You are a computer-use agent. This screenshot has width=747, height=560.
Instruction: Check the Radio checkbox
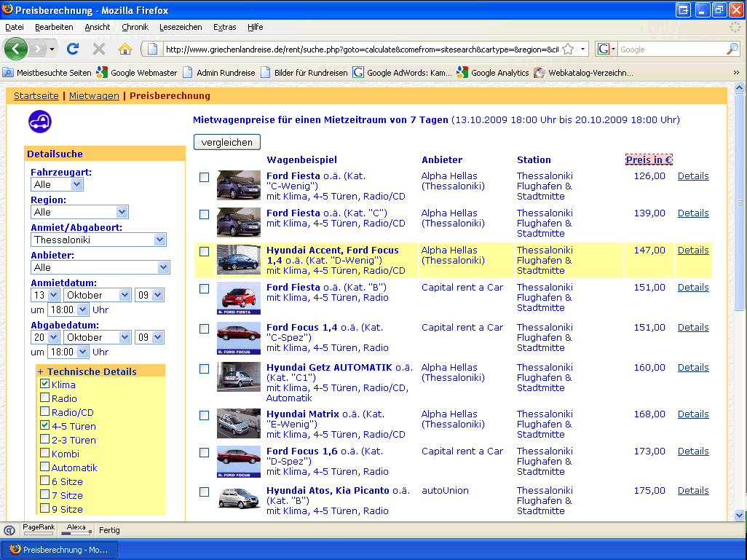click(45, 398)
